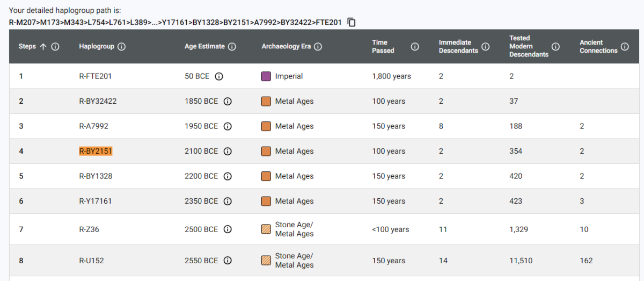The height and width of the screenshot is (281, 644).
Task: Select highlighted R-BY2151 haplogroup
Action: point(96,152)
